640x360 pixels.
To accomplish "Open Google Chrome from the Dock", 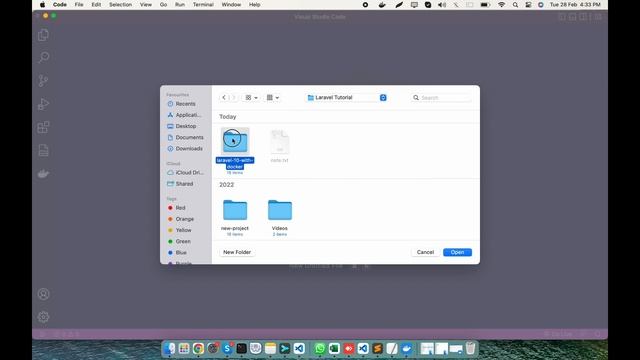I will pyautogui.click(x=198, y=348).
